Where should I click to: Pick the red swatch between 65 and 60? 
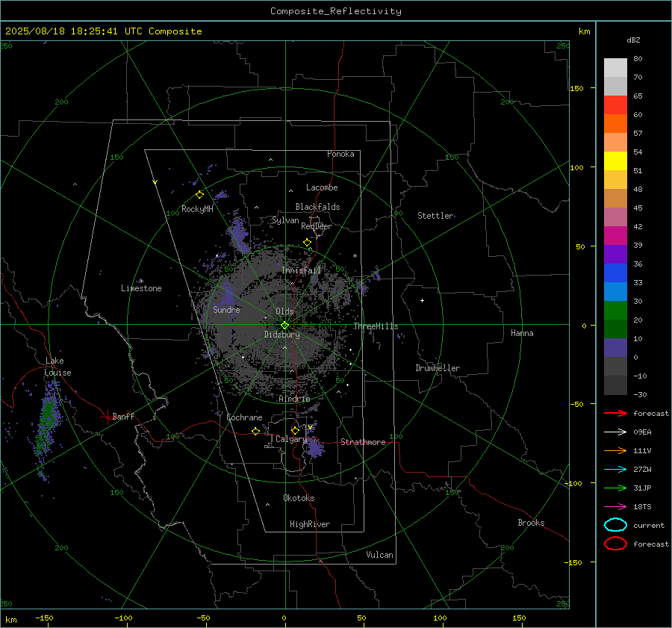[x=615, y=105]
